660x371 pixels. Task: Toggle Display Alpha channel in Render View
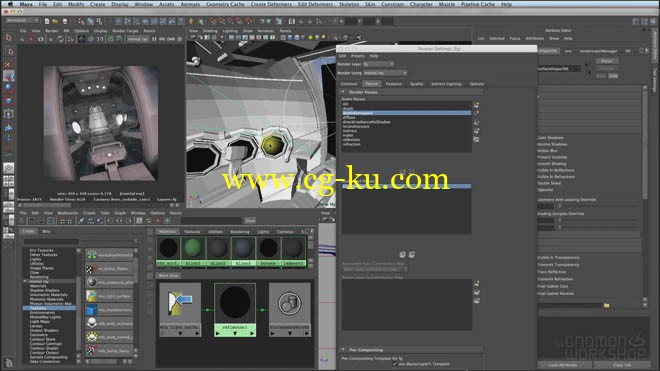[x=91, y=39]
